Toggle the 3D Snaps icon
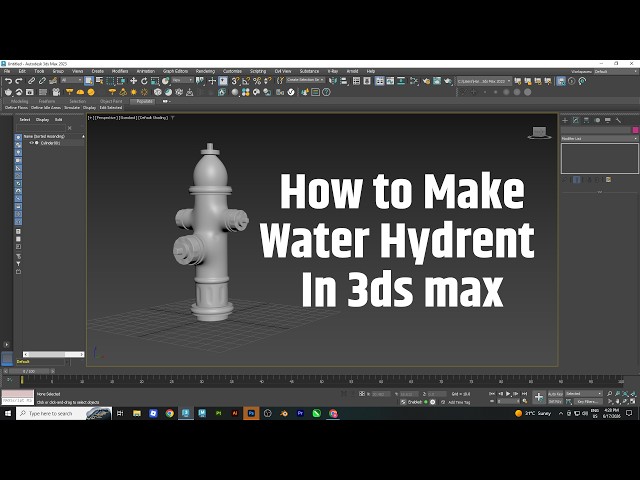 (x=236, y=81)
